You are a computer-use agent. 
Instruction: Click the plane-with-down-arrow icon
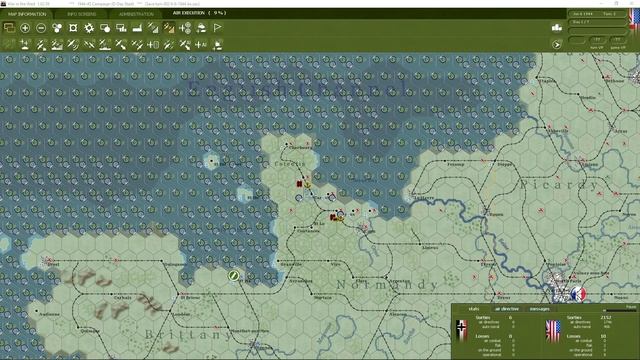121,44
